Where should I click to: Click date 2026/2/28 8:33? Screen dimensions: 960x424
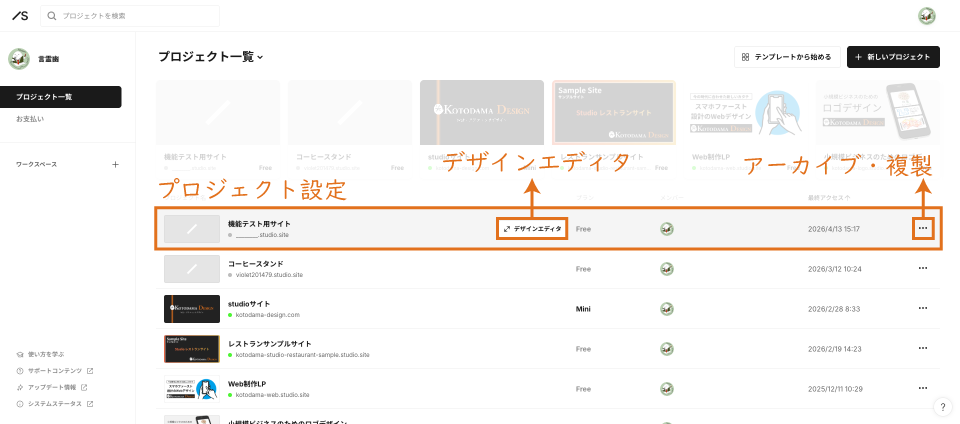click(x=833, y=309)
